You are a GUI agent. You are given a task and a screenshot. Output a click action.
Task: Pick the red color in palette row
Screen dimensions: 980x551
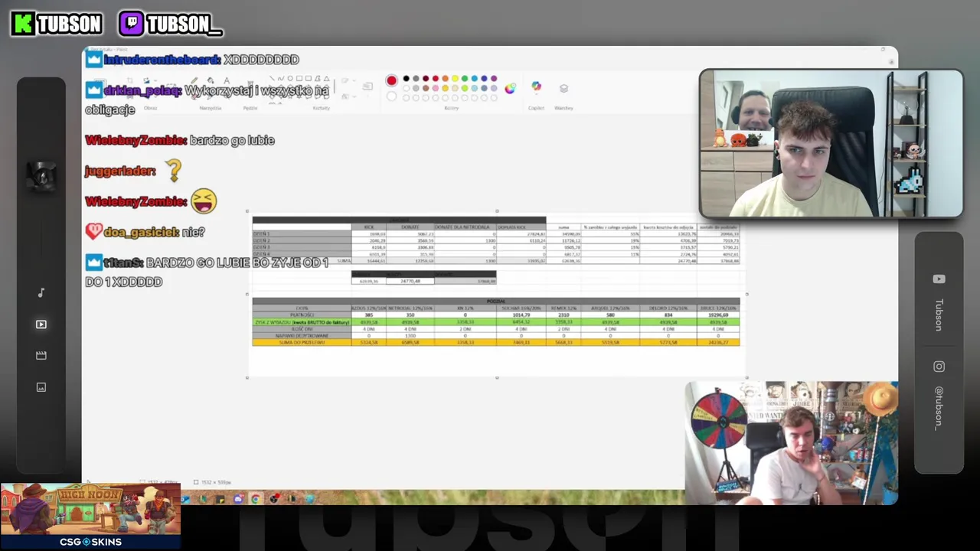pos(436,78)
